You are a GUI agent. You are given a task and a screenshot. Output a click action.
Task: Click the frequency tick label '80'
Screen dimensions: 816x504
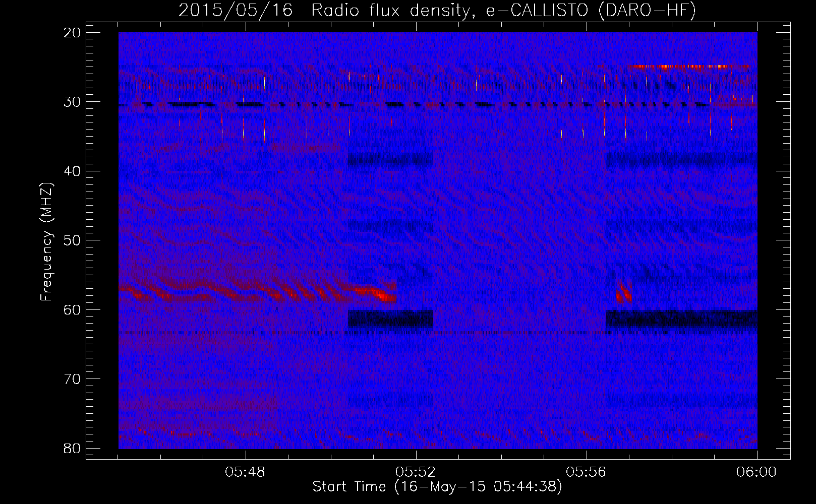(73, 449)
